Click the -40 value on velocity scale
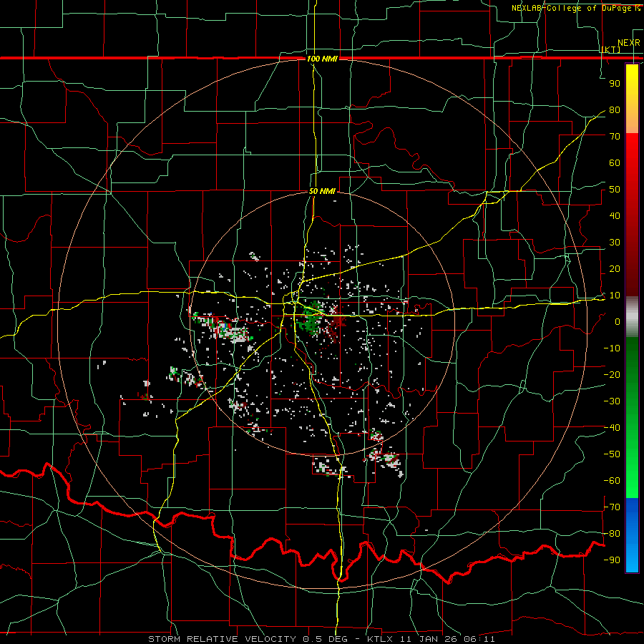Screen dimensions: 644x644 coord(612,428)
